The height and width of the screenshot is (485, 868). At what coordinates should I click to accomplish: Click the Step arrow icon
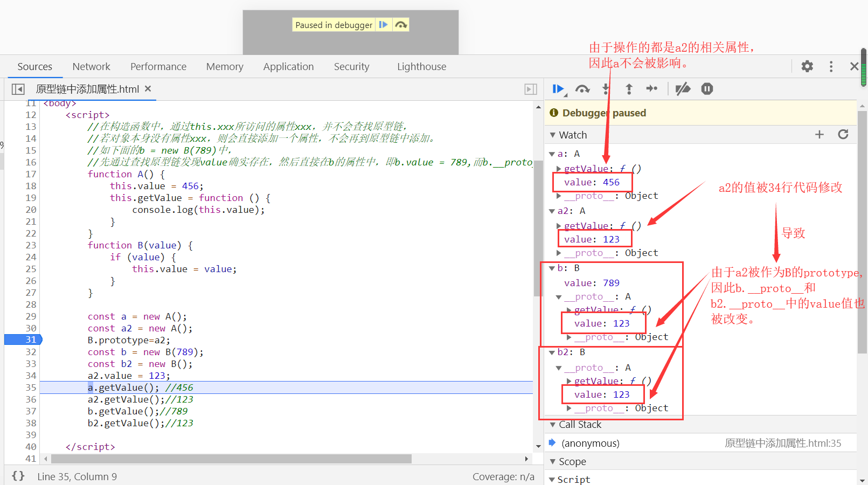[x=652, y=88]
